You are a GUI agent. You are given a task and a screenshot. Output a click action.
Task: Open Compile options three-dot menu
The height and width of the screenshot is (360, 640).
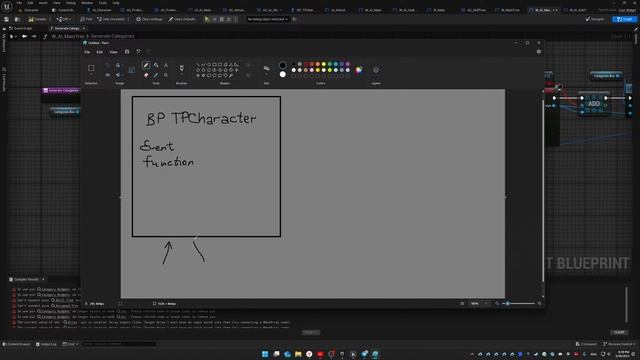click(50, 19)
